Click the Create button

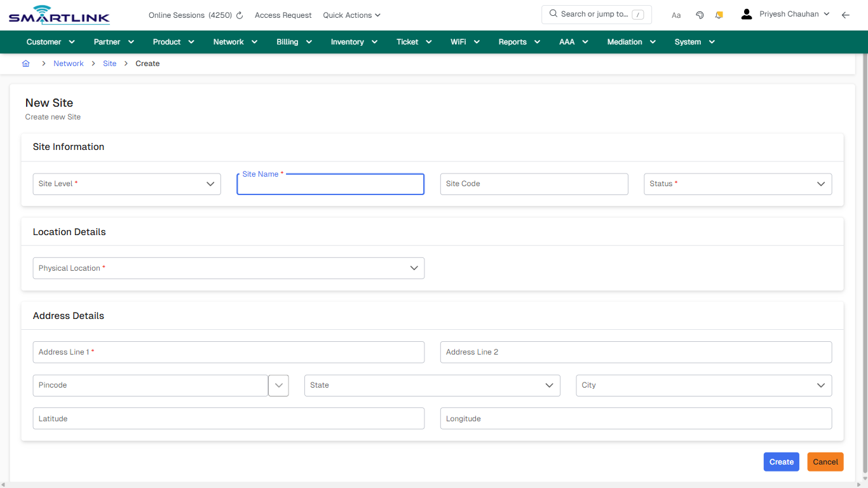tap(781, 461)
